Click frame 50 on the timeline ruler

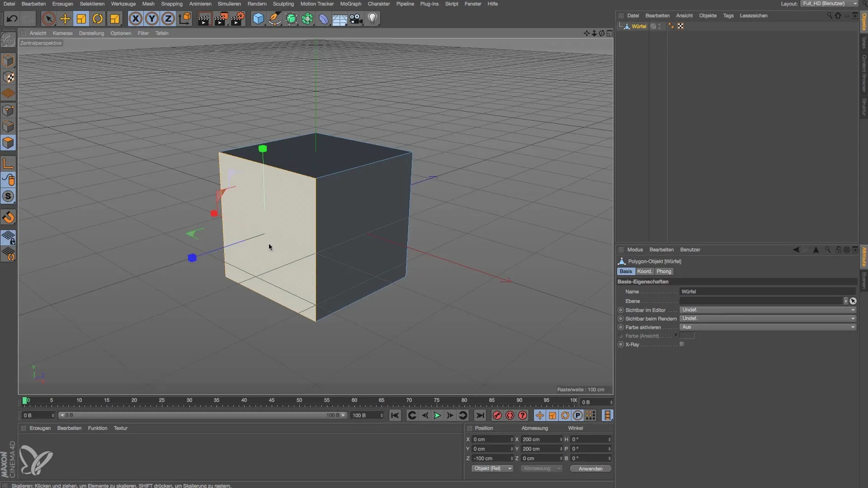click(x=299, y=400)
